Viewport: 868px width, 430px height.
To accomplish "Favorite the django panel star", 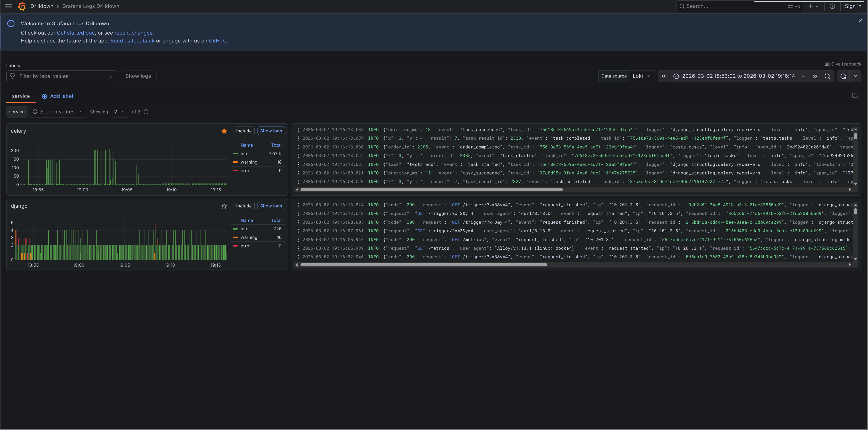I will click(224, 206).
